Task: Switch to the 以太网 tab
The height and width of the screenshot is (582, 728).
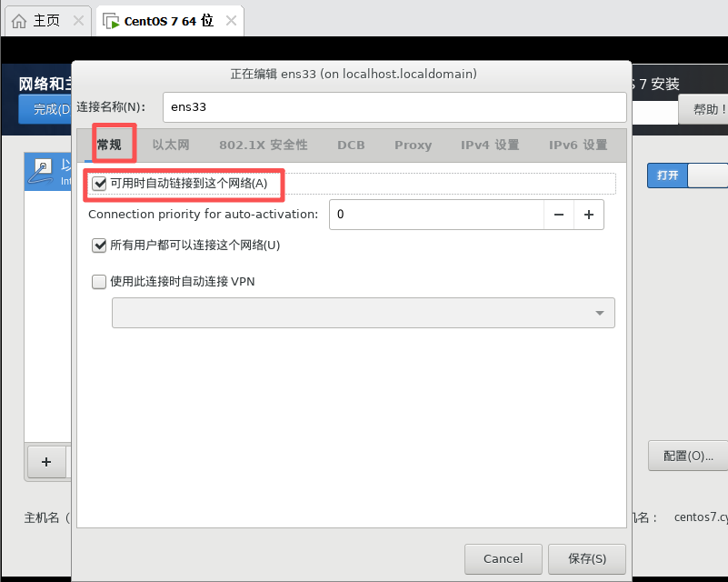Action: pyautogui.click(x=171, y=145)
